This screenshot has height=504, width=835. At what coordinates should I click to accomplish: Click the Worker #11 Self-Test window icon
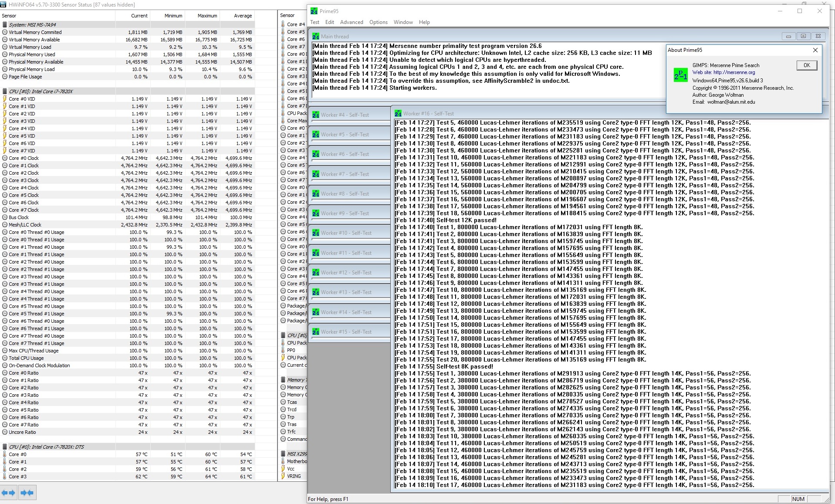(316, 253)
